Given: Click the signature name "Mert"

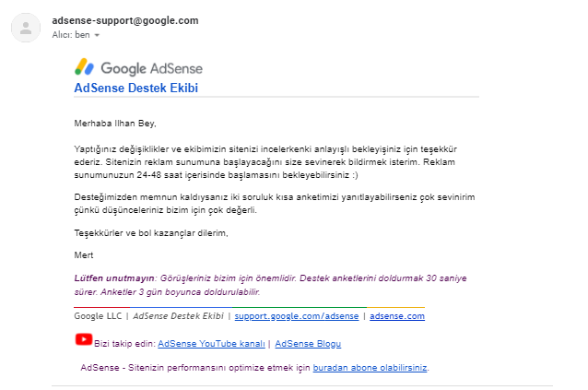Looking at the screenshot, I should pos(84,255).
